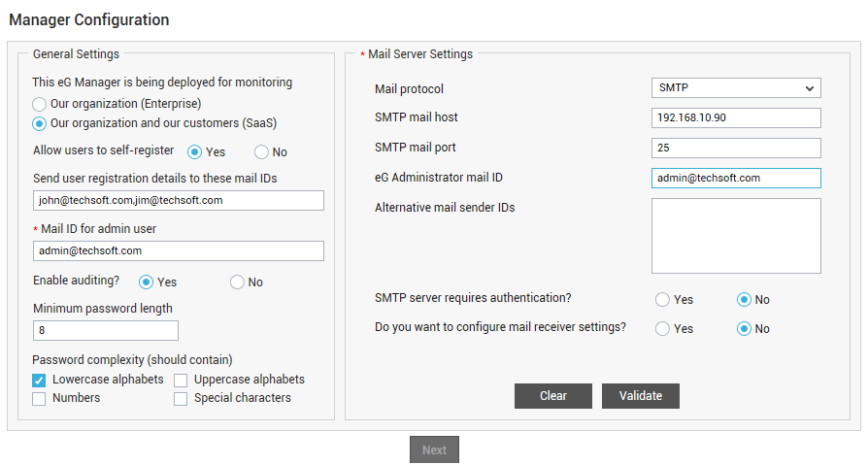The image size is (868, 465).
Task: Select Yes for SMTP server requires authentication
Action: tap(662, 299)
